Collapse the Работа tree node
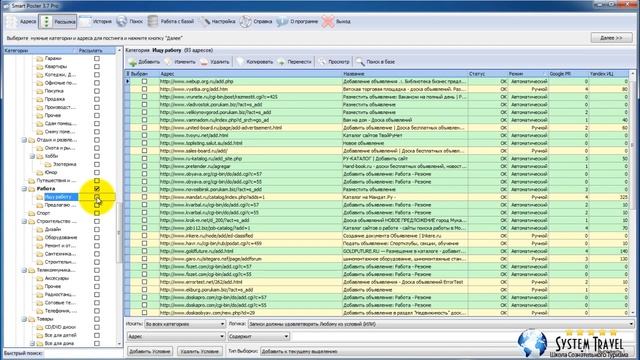The image size is (640, 360). pyautogui.click(x=24, y=189)
